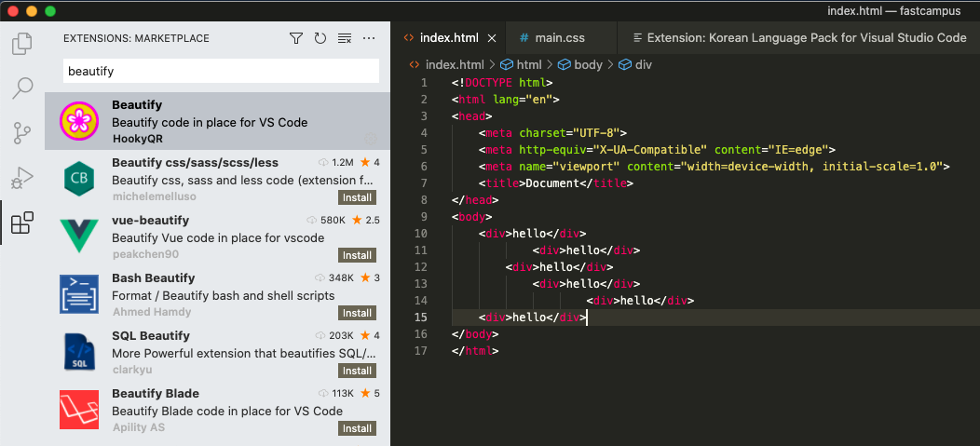The image size is (980, 446).
Task: Click the title Document line in the editor
Action: coord(556,183)
